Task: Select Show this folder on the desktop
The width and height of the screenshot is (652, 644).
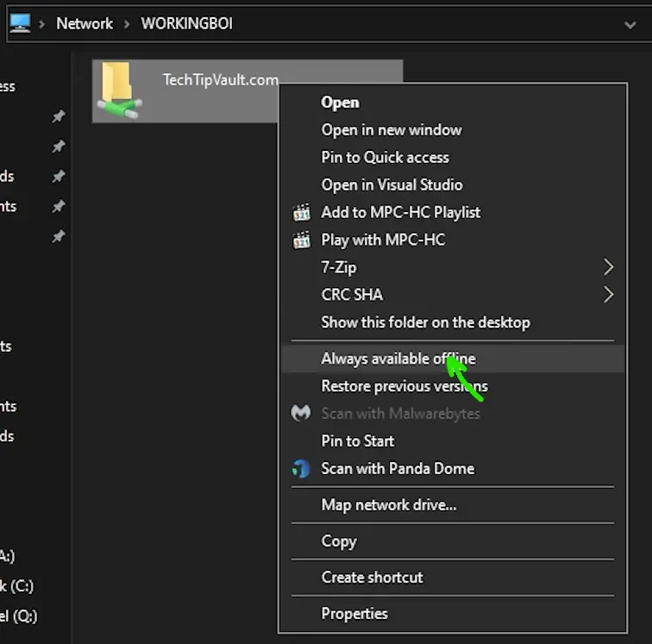Action: pyautogui.click(x=453, y=322)
